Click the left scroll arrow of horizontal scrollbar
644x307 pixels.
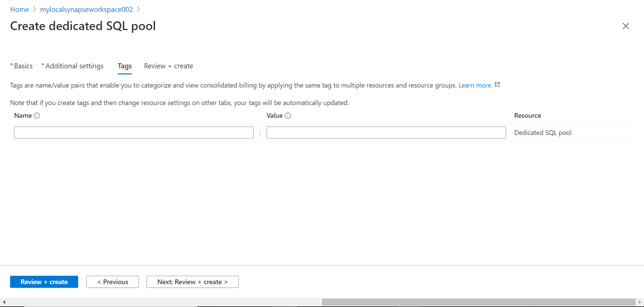point(4,302)
